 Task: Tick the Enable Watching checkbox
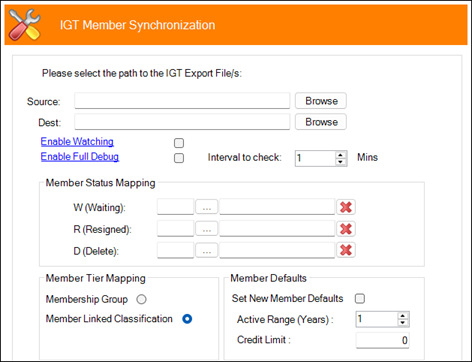point(179,143)
